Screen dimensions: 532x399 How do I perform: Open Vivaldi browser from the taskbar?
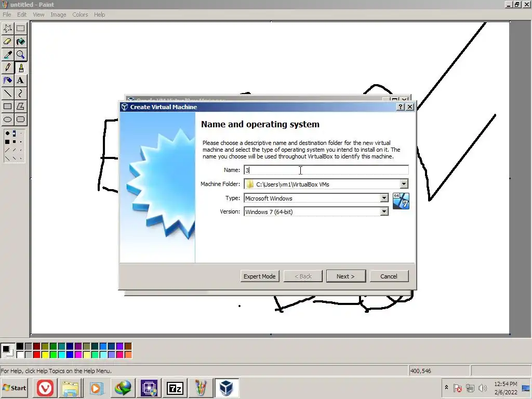tap(45, 388)
